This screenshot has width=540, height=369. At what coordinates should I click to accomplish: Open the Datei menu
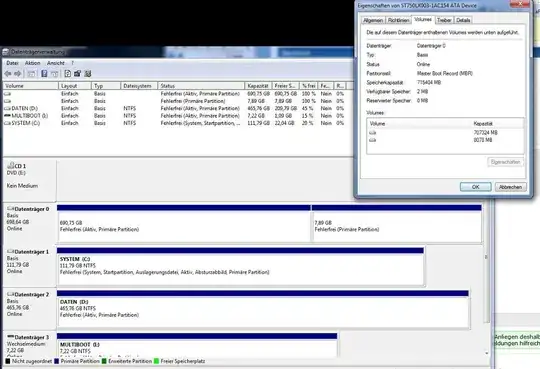click(x=12, y=63)
